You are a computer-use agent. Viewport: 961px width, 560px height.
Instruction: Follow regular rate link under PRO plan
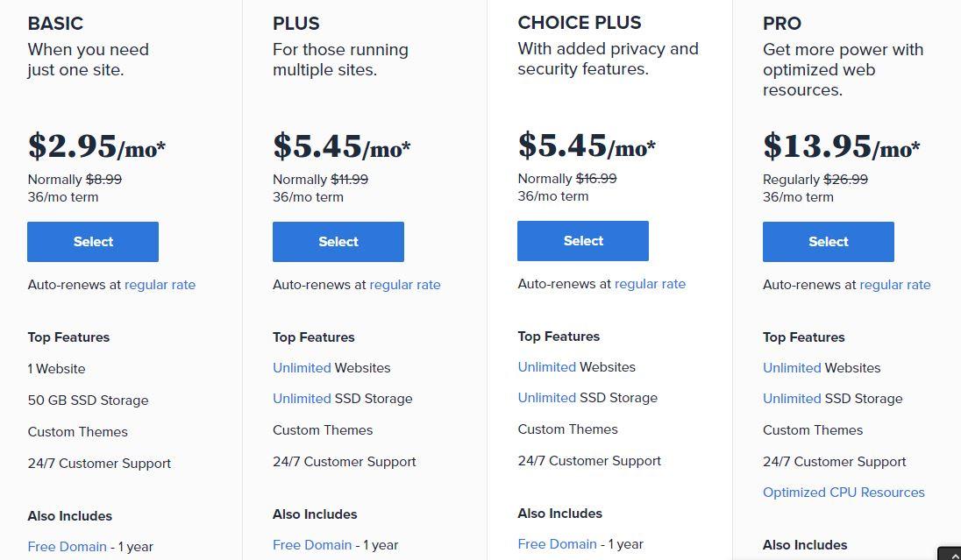[x=895, y=285]
